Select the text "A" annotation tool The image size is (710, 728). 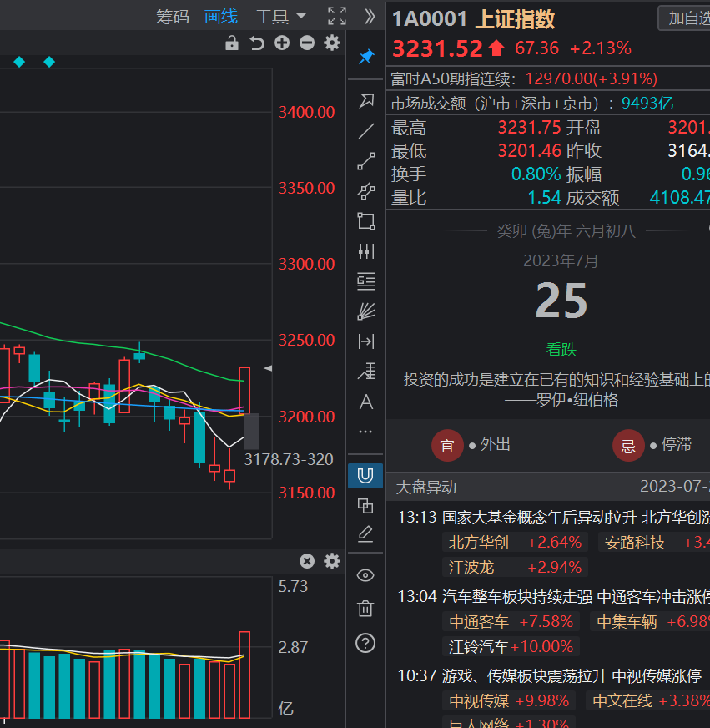pyautogui.click(x=365, y=402)
